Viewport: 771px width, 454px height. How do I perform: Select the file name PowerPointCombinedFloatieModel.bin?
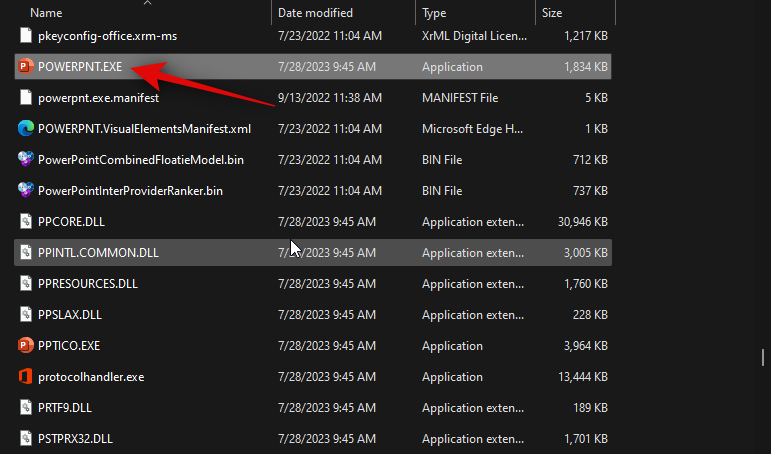[x=141, y=160]
